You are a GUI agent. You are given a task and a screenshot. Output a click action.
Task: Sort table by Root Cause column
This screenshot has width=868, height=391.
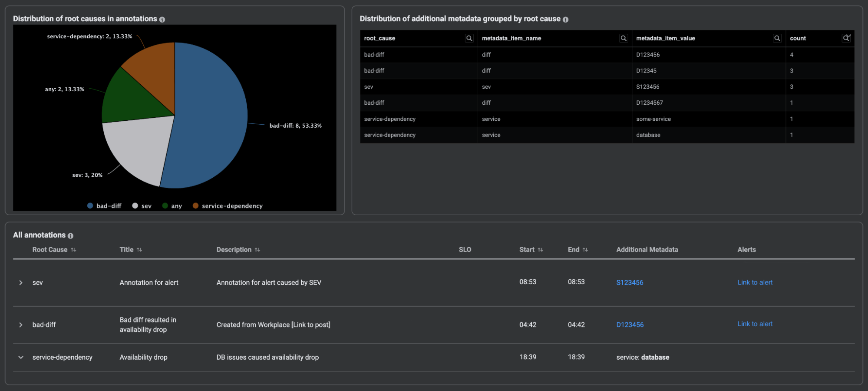coord(74,249)
